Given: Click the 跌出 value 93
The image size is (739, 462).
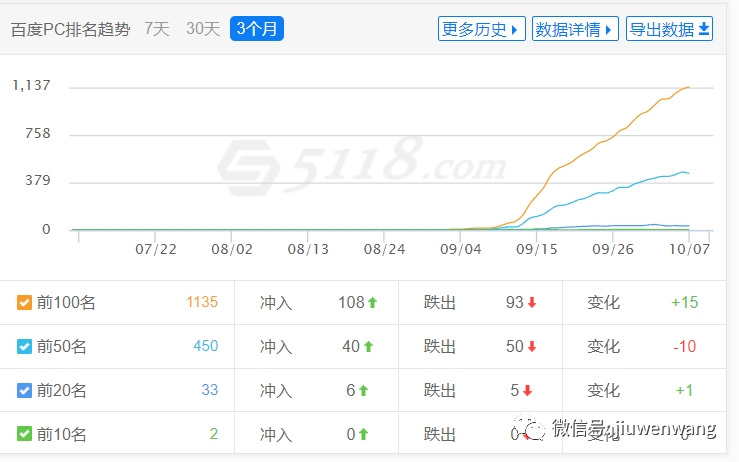Looking at the screenshot, I should tap(515, 302).
